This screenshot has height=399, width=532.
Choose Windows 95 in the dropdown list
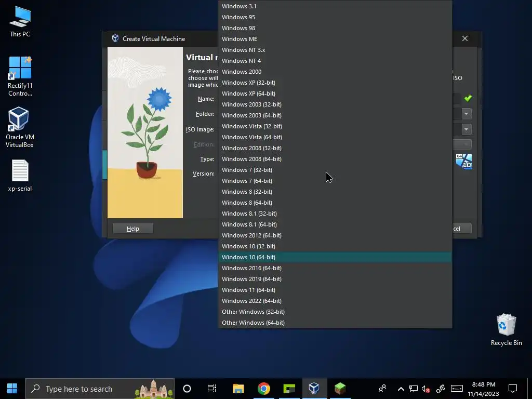click(x=335, y=17)
